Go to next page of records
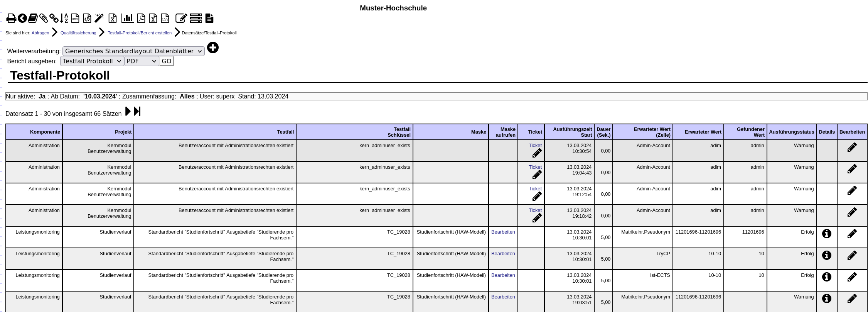 128,112
